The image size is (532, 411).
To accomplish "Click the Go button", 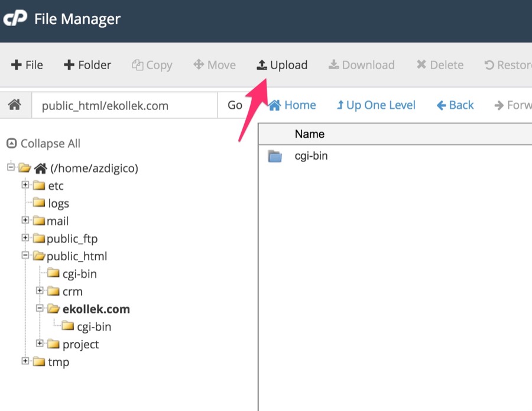I will (x=235, y=105).
